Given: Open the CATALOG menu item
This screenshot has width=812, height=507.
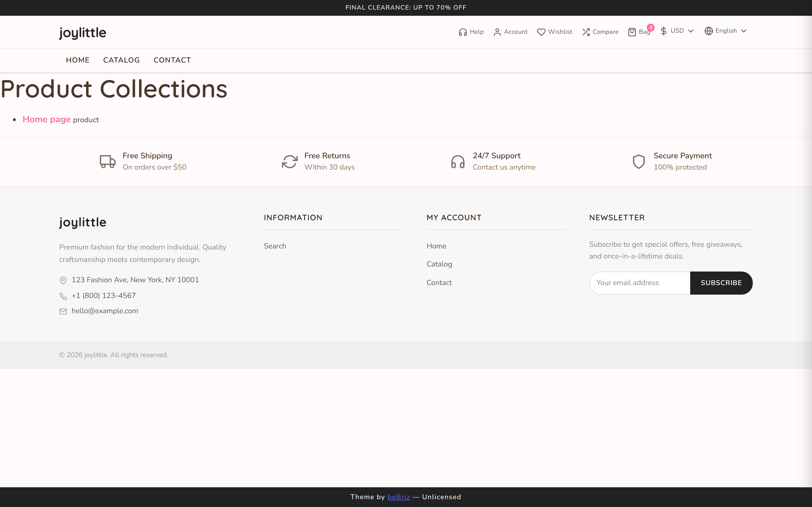Looking at the screenshot, I should click(122, 60).
